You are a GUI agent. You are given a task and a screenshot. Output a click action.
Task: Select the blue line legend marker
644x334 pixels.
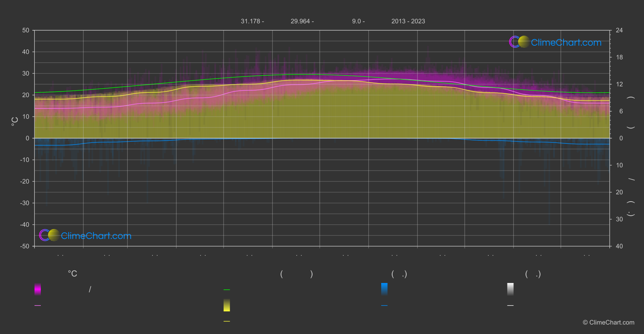coord(384,306)
